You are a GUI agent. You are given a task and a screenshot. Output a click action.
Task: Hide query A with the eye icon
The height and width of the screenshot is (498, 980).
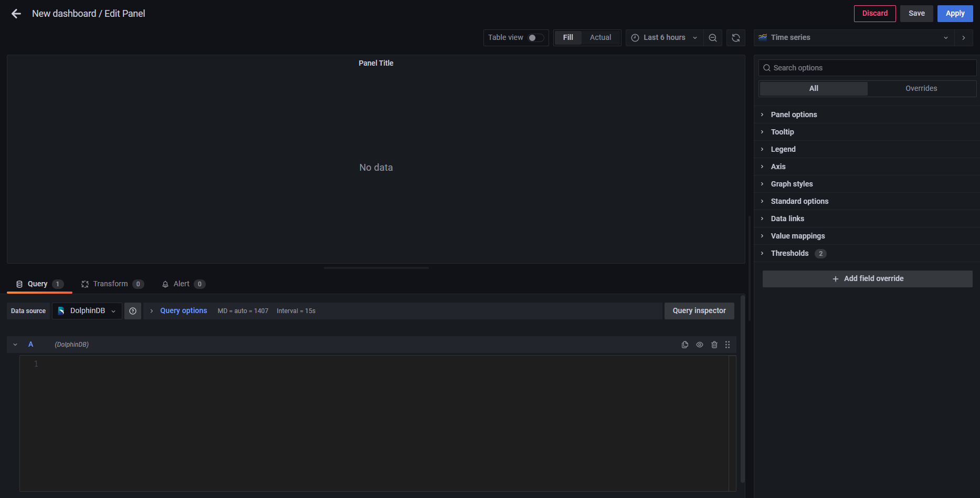pos(699,345)
